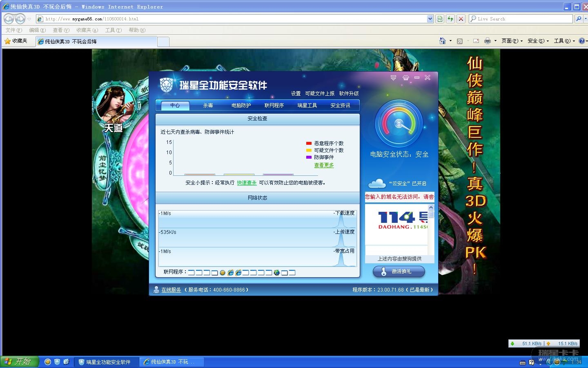Click the online service person icon
The image size is (588, 368).
pos(156,289)
